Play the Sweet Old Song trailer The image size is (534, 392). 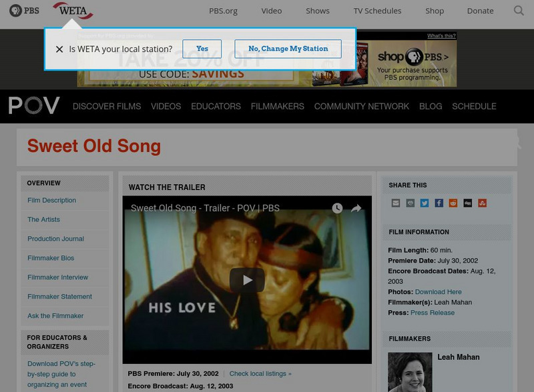[x=247, y=280]
